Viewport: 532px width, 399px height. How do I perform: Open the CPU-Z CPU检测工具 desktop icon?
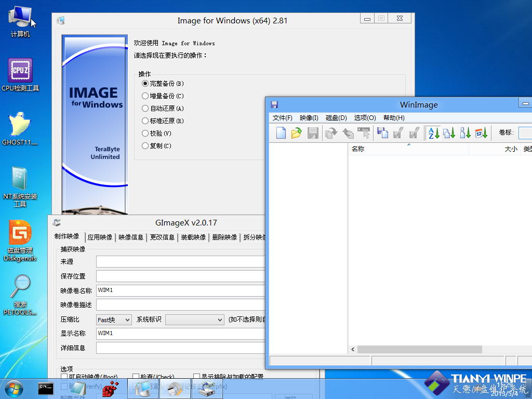pos(20,75)
